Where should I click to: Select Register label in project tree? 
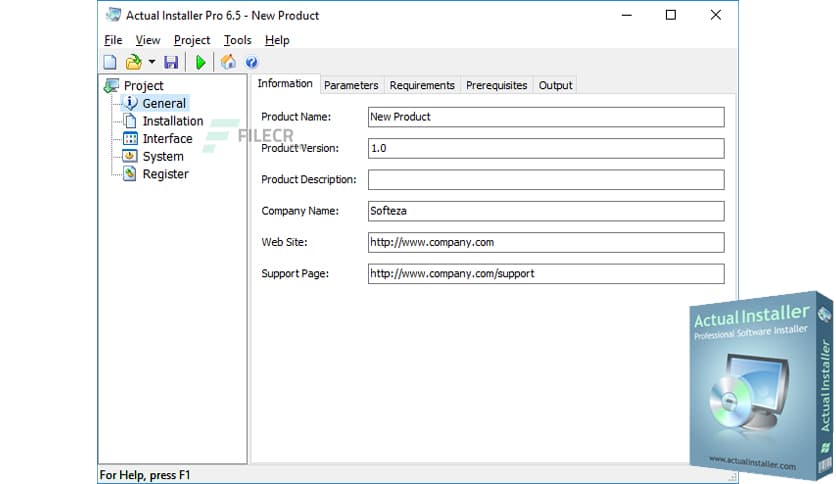click(166, 174)
